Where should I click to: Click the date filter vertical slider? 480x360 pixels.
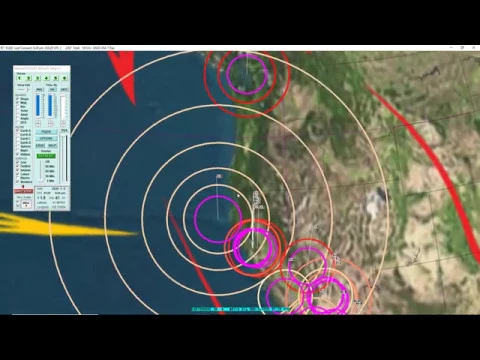63,107
